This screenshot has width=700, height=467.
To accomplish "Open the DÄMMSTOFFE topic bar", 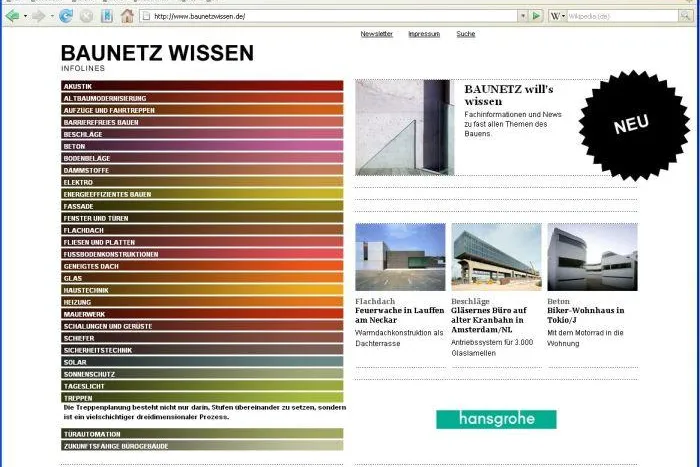I will tap(202, 170).
